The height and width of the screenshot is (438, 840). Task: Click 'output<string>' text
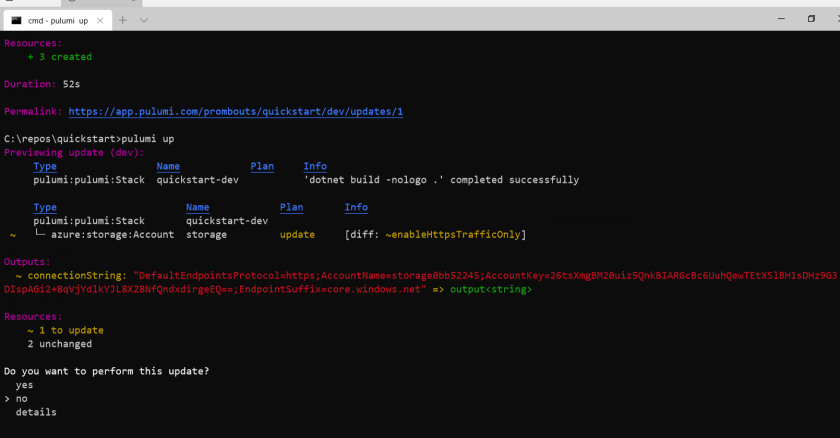tap(491, 289)
